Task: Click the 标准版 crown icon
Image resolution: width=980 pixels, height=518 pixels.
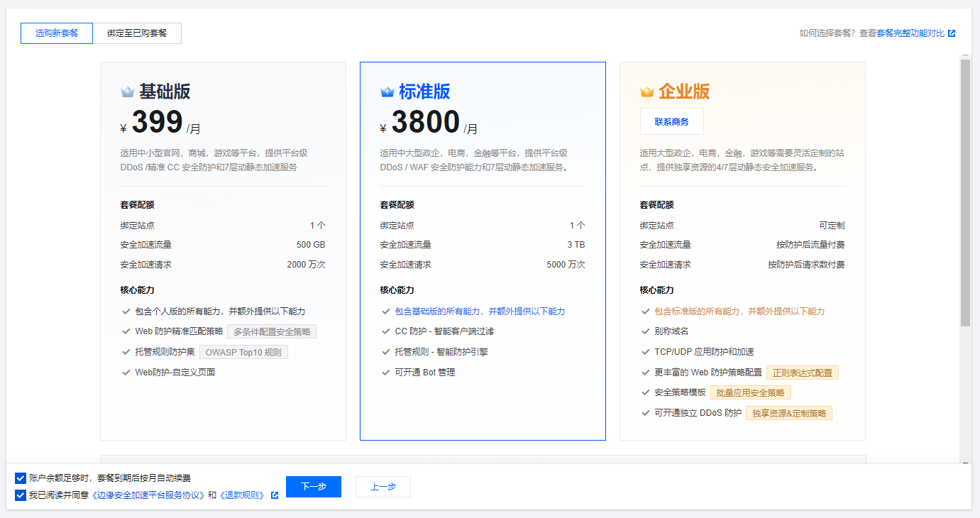Action: tap(387, 92)
